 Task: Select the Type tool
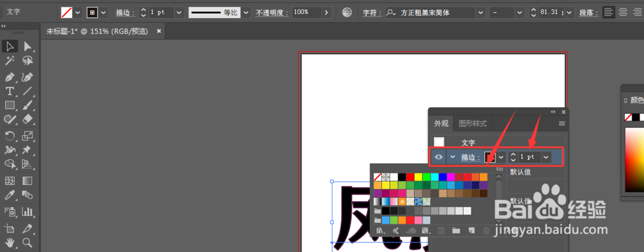[x=10, y=91]
